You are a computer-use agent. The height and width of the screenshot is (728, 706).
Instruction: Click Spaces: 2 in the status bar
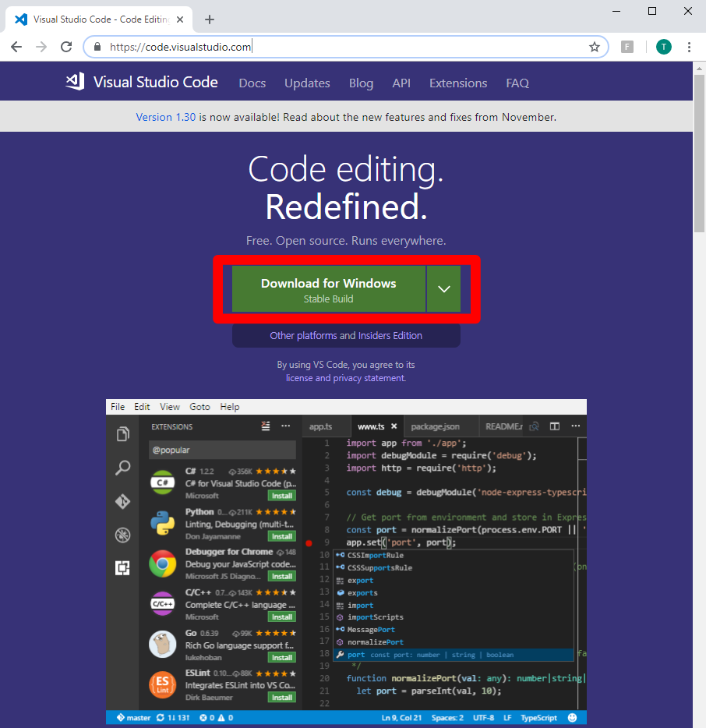(447, 718)
